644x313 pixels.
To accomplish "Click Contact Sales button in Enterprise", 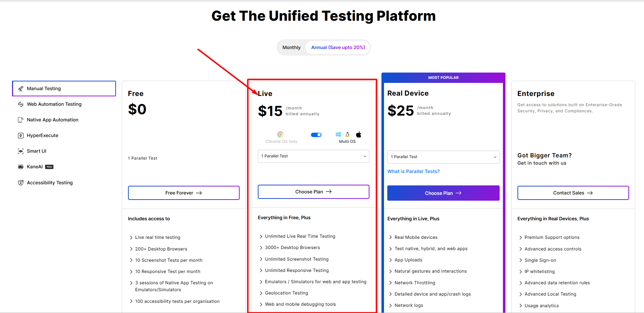I will (x=573, y=193).
